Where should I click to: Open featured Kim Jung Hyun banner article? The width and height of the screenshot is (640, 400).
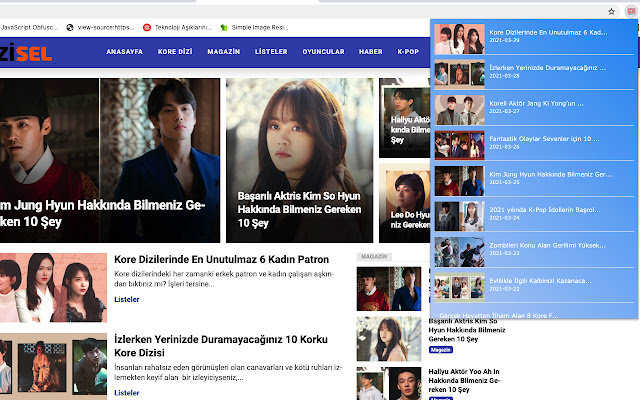pyautogui.click(x=110, y=160)
